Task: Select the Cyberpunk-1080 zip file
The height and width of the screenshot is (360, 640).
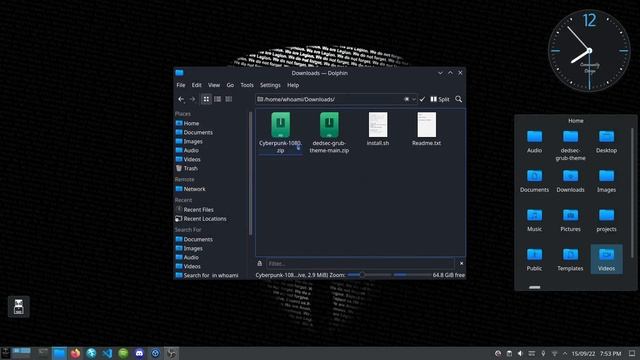Action: 280,133
